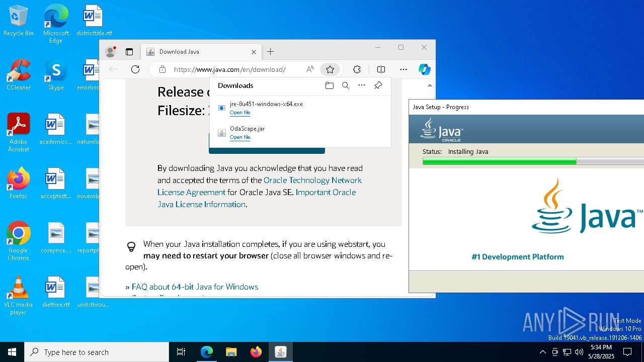
Task: Click the Java Setup installation progress bar
Action: (x=533, y=161)
